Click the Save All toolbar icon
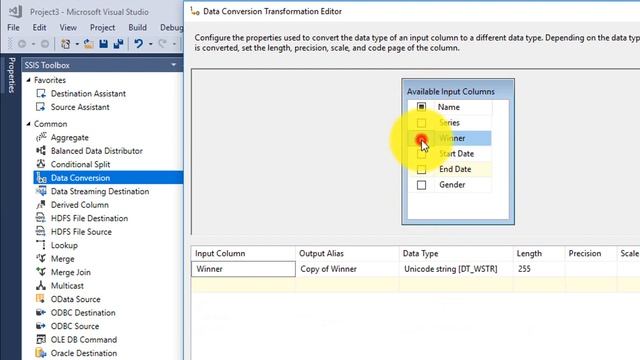The height and width of the screenshot is (360, 640). click(x=118, y=44)
